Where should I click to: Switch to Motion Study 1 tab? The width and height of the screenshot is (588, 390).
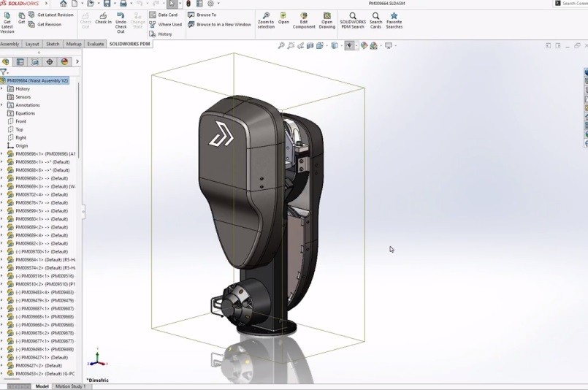(x=71, y=386)
